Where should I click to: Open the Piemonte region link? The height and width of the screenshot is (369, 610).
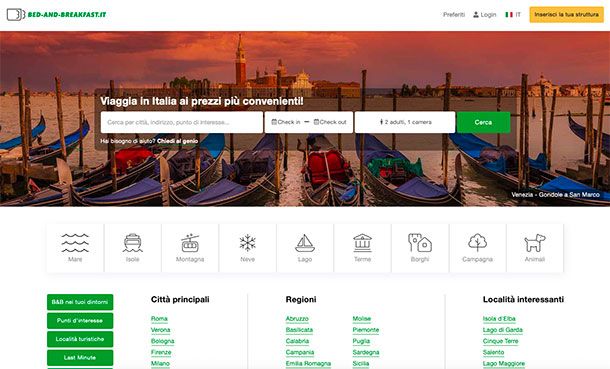point(366,330)
